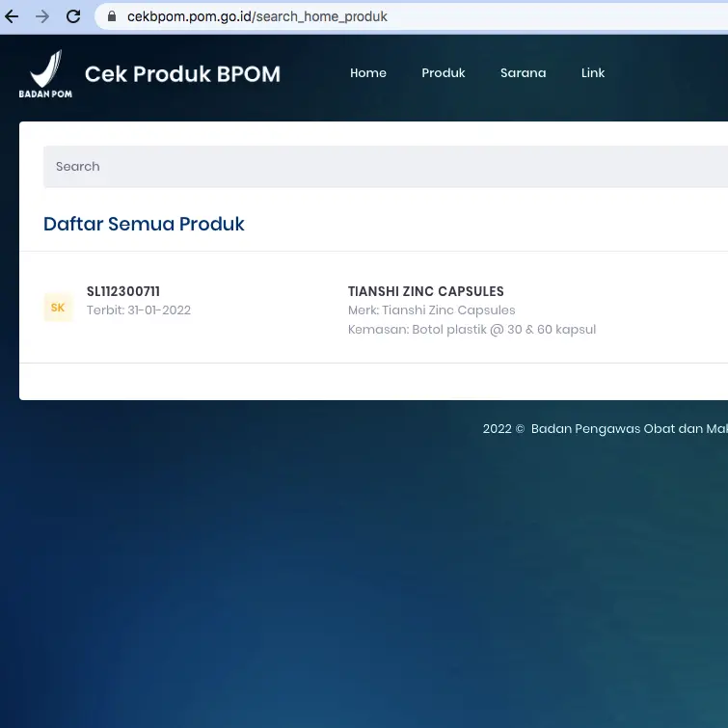Screen dimensions: 728x728
Task: Click the Cek Produk BPOM title
Action: tap(182, 74)
